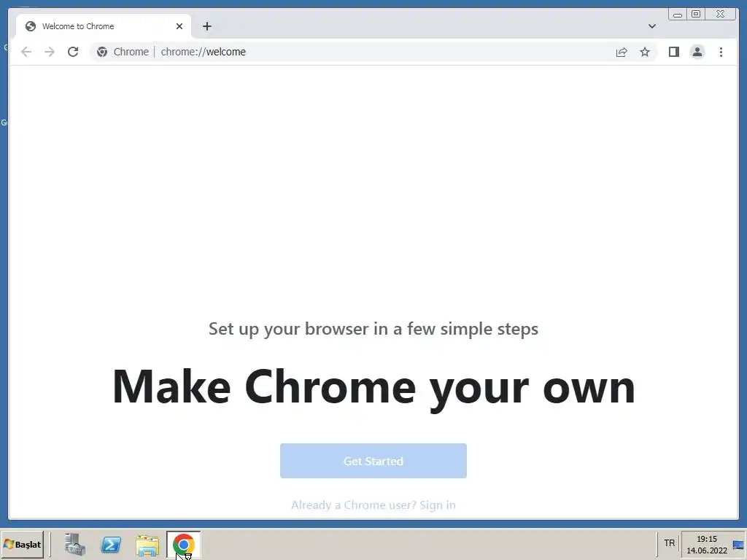Click Already a Chrome user? Sign in
The width and height of the screenshot is (747, 560).
[373, 505]
